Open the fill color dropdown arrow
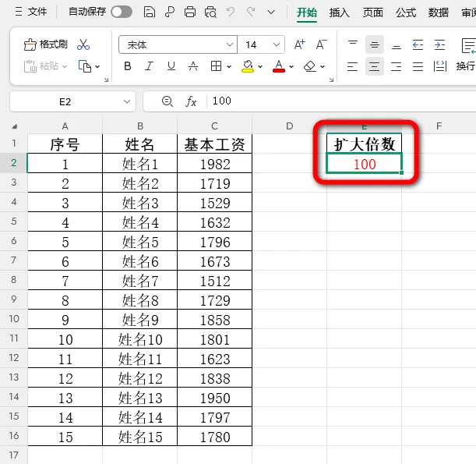This screenshot has height=464, width=476. coord(260,66)
